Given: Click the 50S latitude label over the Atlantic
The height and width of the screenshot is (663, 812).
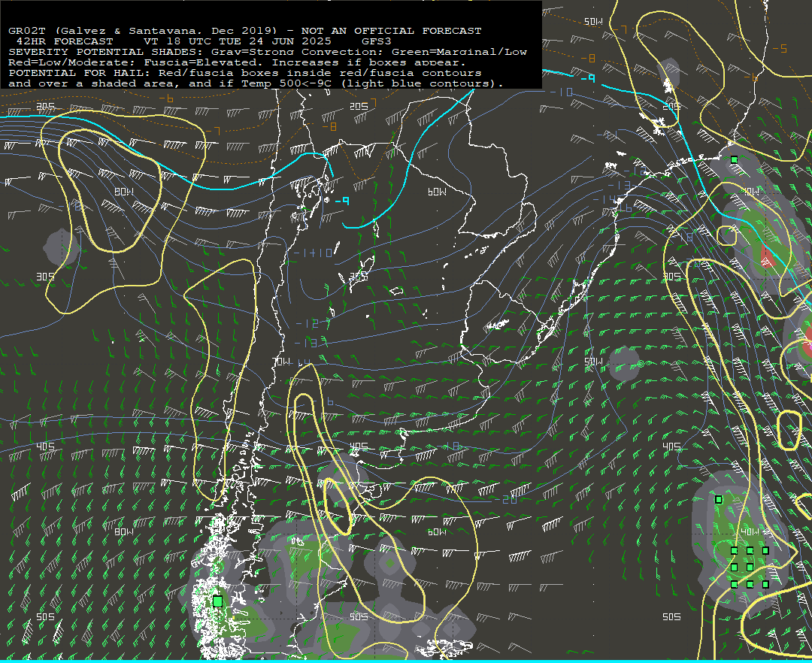Looking at the screenshot, I should point(671,617).
